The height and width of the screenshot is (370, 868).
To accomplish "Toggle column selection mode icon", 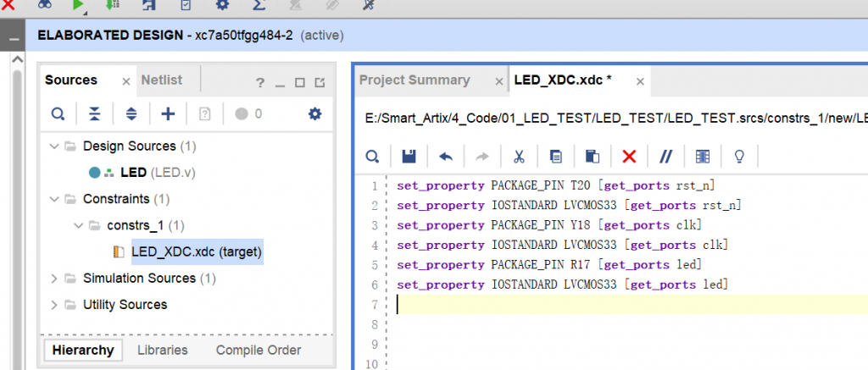I will point(702,157).
